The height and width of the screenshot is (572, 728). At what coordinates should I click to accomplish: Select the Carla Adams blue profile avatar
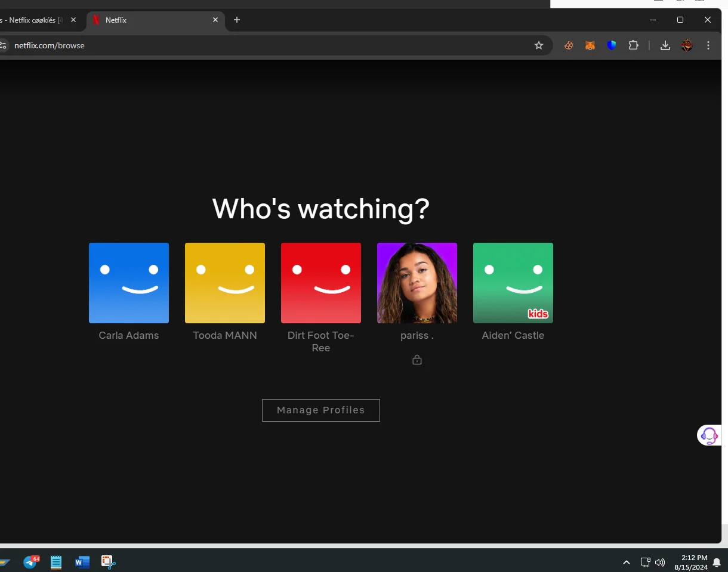(x=129, y=283)
